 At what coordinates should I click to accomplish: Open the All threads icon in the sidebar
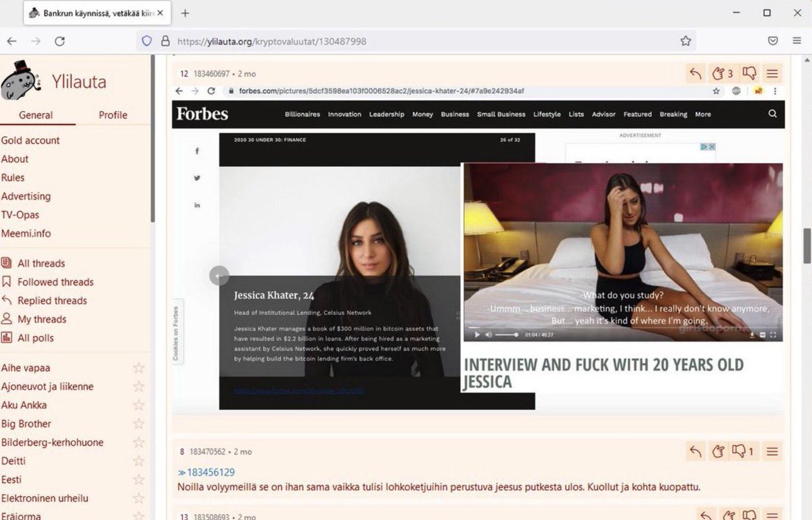point(7,263)
